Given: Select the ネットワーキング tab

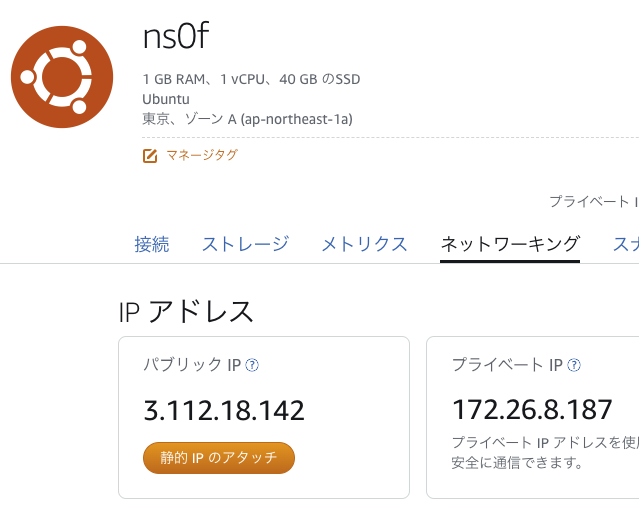Looking at the screenshot, I should (510, 244).
